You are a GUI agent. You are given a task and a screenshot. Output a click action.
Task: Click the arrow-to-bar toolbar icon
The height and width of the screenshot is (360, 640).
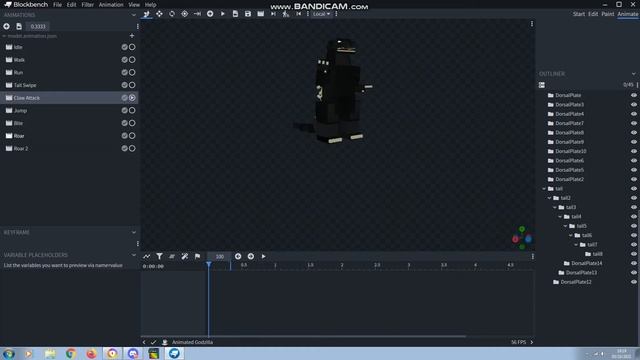(x=197, y=14)
